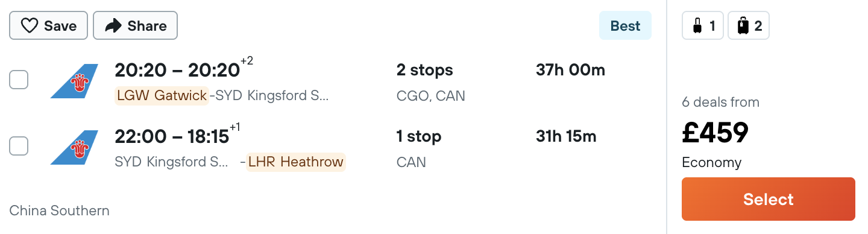Click the 22:00 – 18:15 return times
The image size is (868, 234).
[172, 137]
